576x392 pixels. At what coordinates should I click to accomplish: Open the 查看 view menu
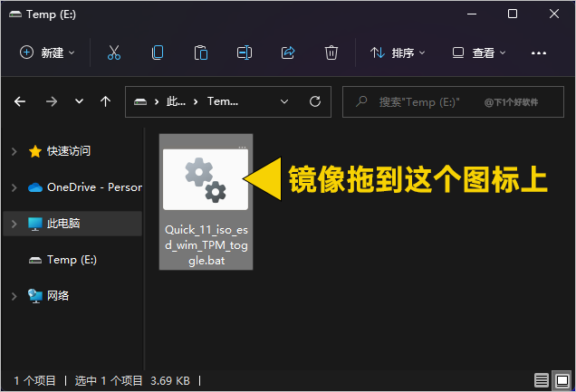479,53
